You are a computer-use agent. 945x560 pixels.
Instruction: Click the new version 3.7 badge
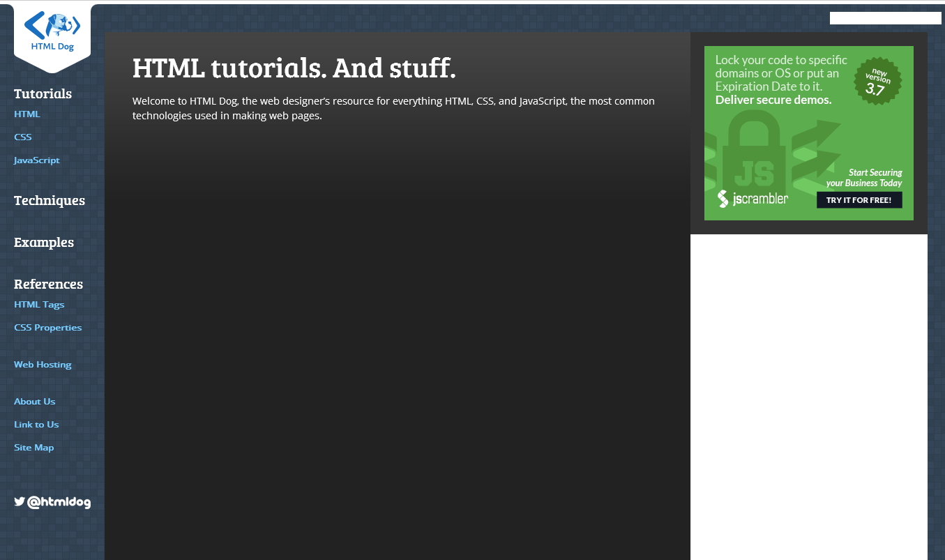pos(877,81)
